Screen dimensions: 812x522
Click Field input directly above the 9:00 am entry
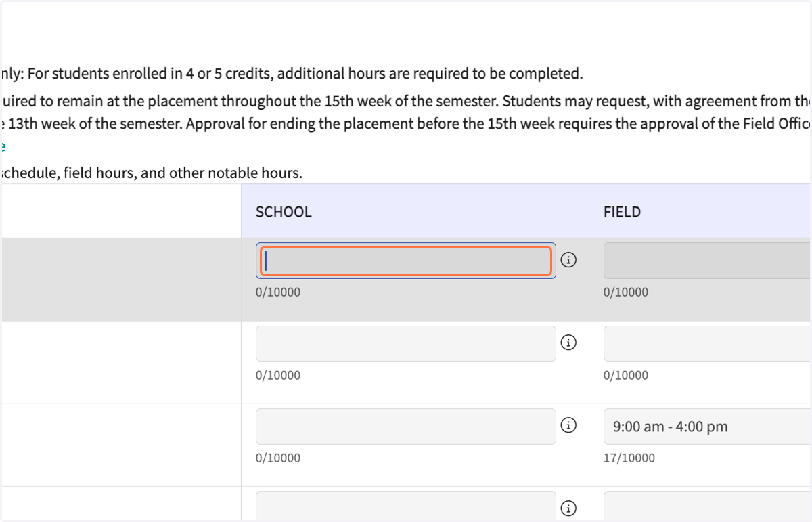708,343
